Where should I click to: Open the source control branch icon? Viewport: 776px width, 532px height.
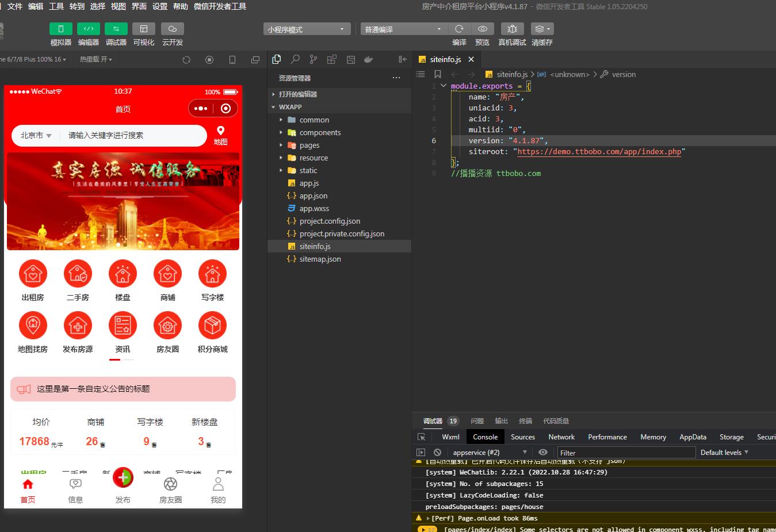pyautogui.click(x=314, y=59)
